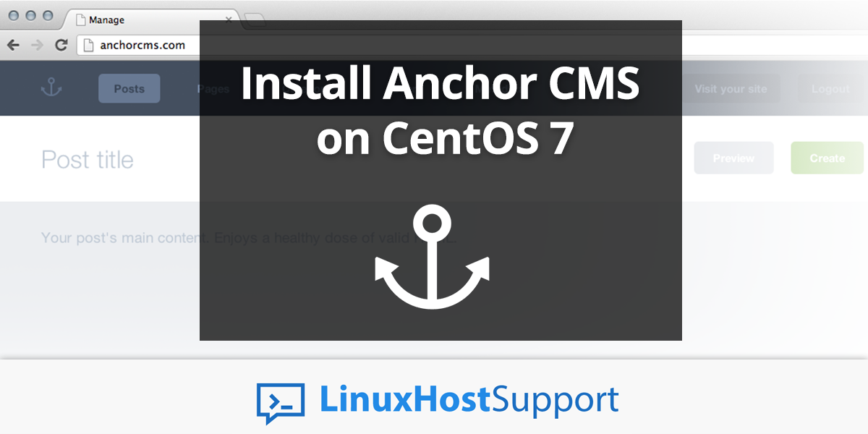The image size is (868, 434).
Task: Close the Manage tab
Action: pos(229,20)
